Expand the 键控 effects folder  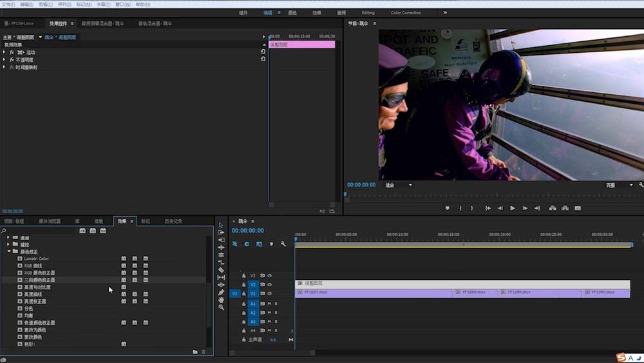click(x=8, y=244)
